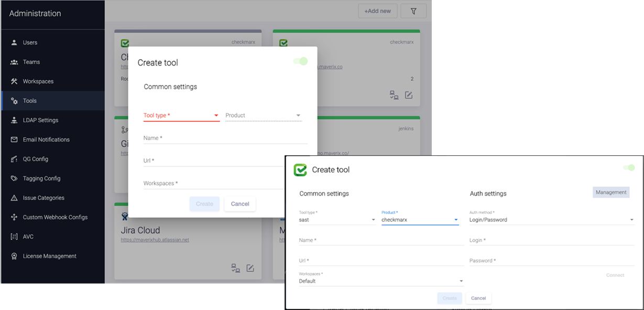This screenshot has width=644, height=310.
Task: Click the Workspaces tools icon
Action: pos(14,81)
